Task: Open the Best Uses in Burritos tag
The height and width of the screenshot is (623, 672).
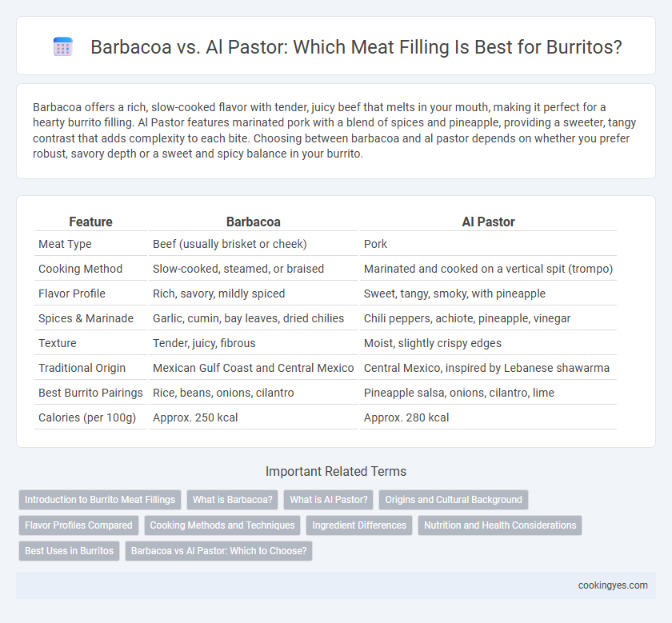Action: point(69,551)
